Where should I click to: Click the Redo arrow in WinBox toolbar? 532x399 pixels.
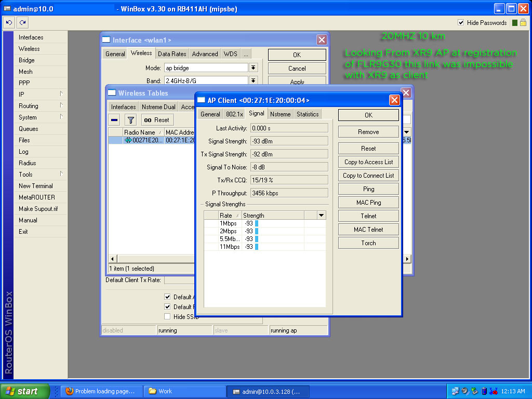(x=22, y=23)
